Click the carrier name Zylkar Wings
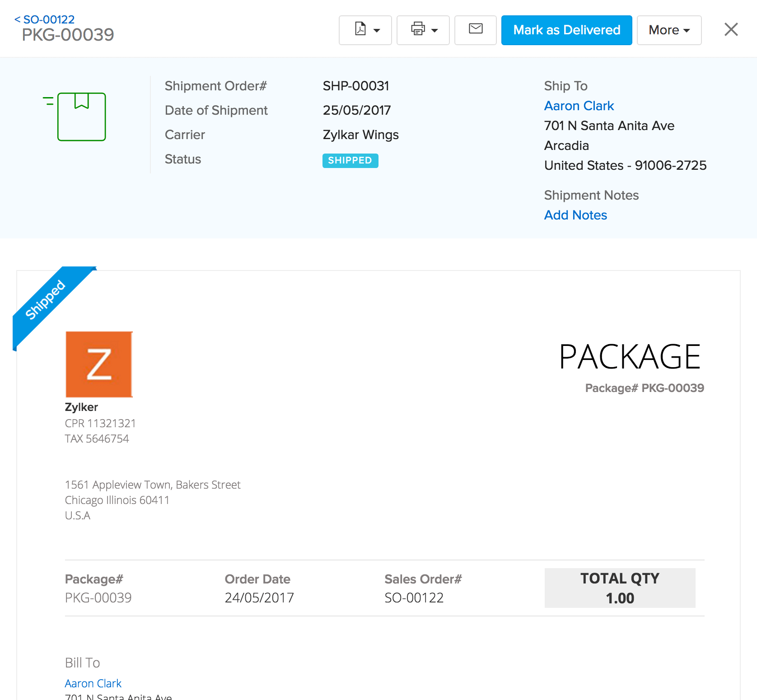The height and width of the screenshot is (700, 757). pyautogui.click(x=360, y=134)
